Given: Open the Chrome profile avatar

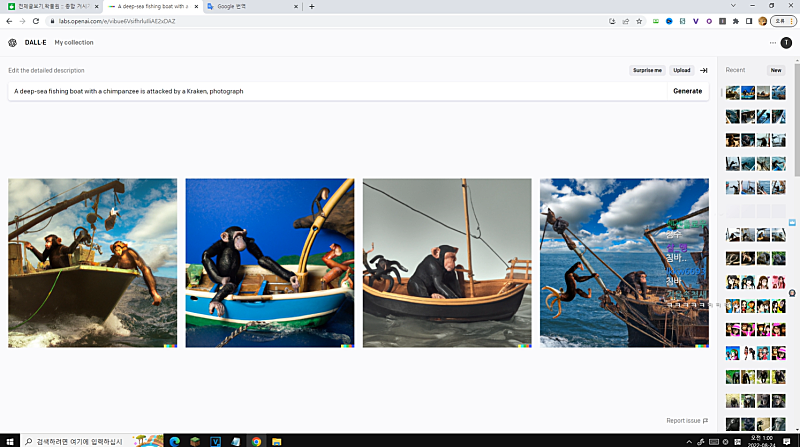Looking at the screenshot, I should pyautogui.click(x=762, y=21).
